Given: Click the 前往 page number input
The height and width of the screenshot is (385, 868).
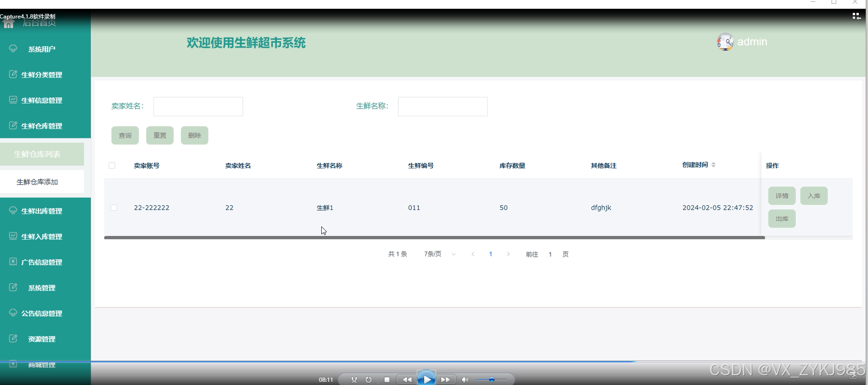Looking at the screenshot, I should tap(550, 254).
